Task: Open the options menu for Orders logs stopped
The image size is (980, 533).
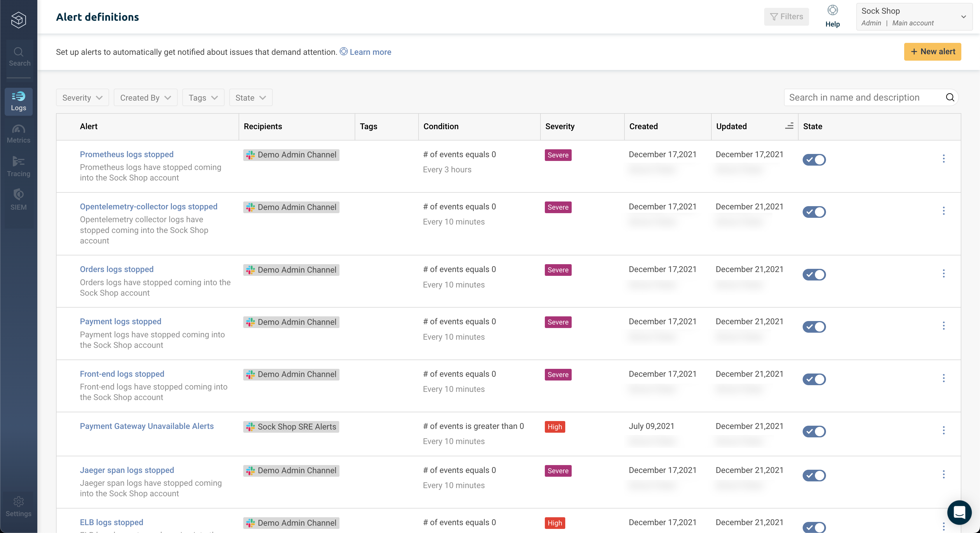Action: [944, 273]
